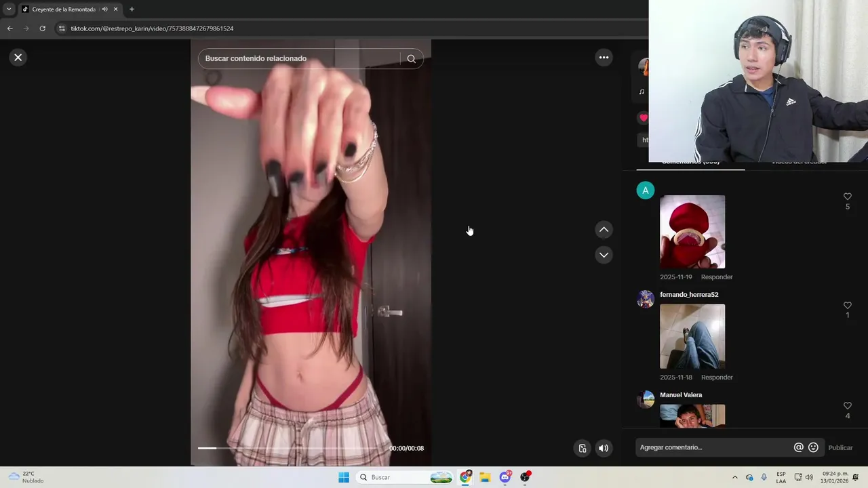Open File Explorer from the taskbar
The height and width of the screenshot is (488, 868).
pyautogui.click(x=485, y=477)
